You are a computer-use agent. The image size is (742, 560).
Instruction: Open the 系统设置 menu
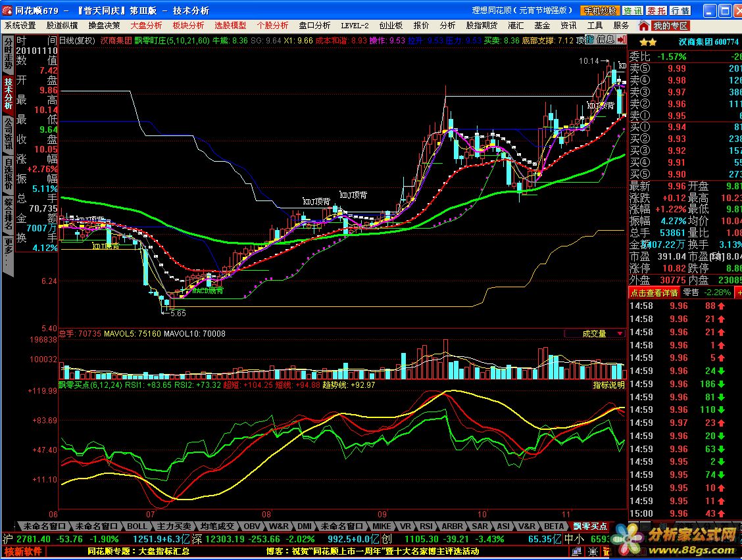pyautogui.click(x=20, y=26)
